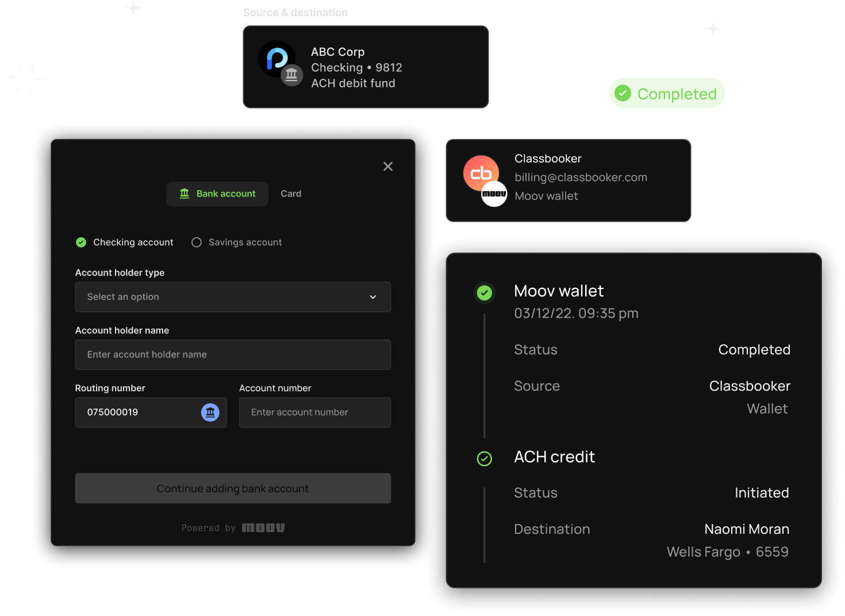Click the 'Account holder type' label
845x616 pixels.
(x=120, y=272)
